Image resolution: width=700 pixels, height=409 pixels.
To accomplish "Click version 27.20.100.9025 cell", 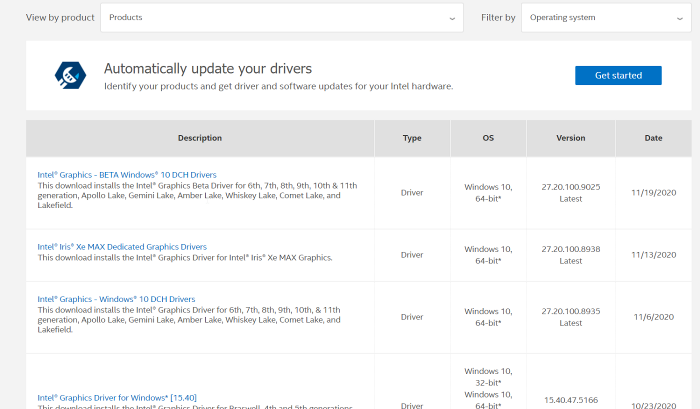I will pyautogui.click(x=571, y=185).
